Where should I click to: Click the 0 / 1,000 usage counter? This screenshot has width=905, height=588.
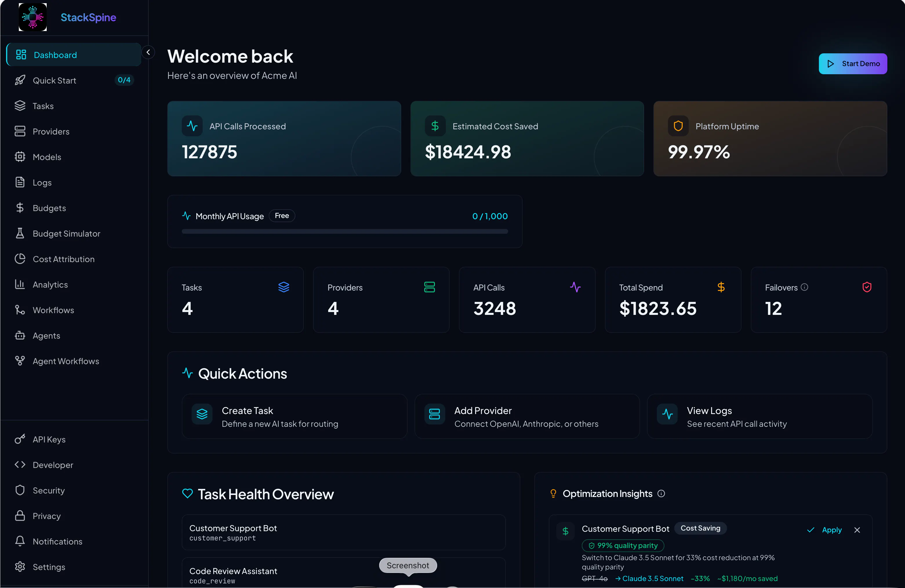(490, 216)
